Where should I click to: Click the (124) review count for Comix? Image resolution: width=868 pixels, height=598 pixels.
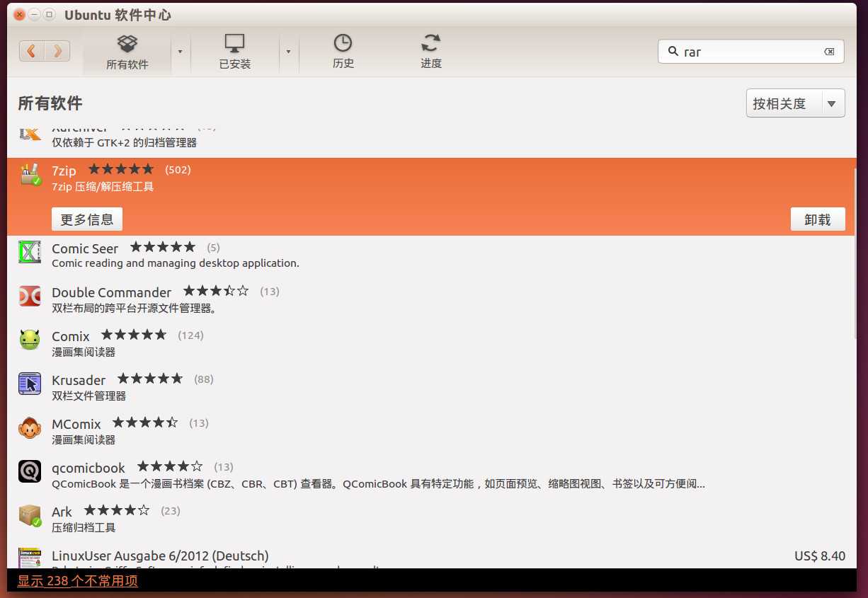click(x=190, y=335)
